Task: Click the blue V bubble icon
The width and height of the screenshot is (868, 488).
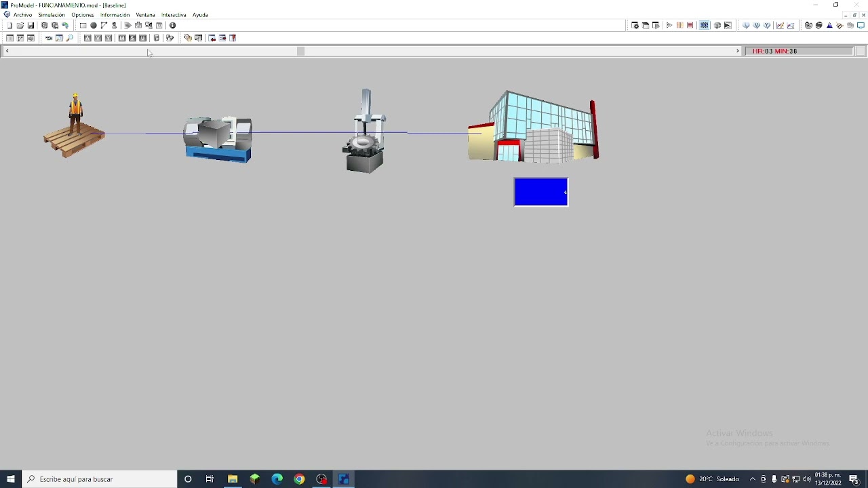Action: tap(757, 26)
